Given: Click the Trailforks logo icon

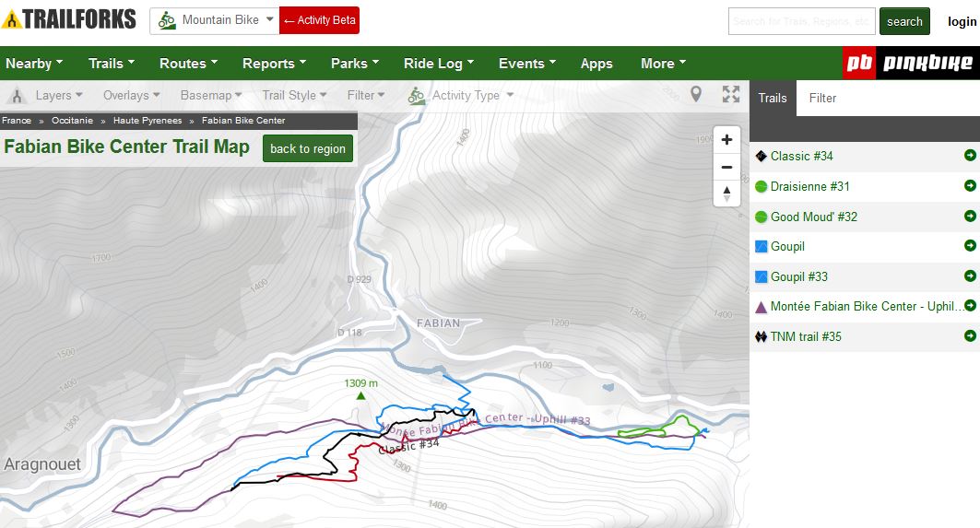Looking at the screenshot, I should [x=12, y=19].
